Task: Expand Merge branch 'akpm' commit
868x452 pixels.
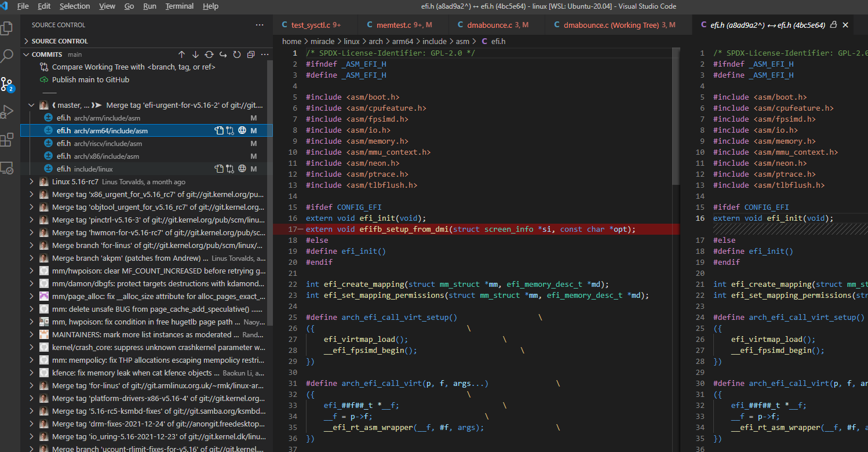Action: pos(32,258)
